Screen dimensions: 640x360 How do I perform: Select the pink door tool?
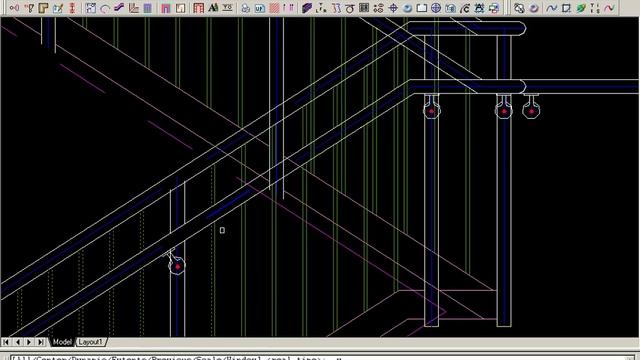tap(165, 8)
